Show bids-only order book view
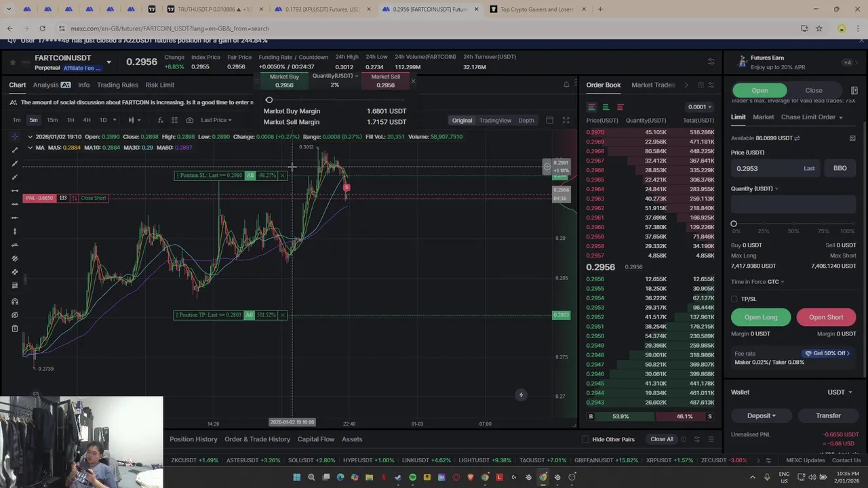This screenshot has width=868, height=488. pyautogui.click(x=606, y=107)
